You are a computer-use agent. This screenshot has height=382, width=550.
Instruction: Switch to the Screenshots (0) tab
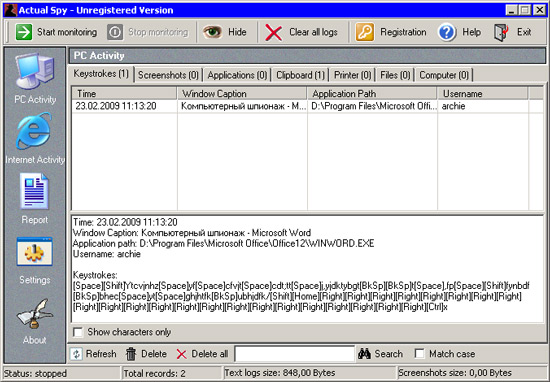168,75
